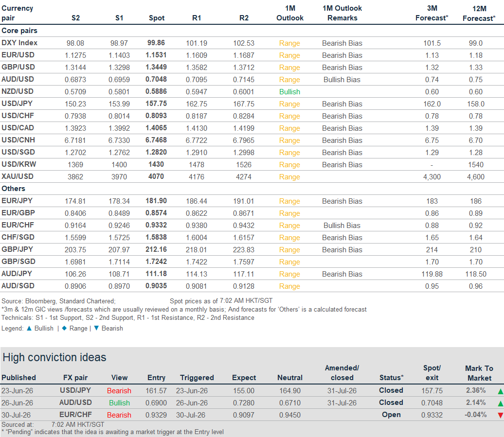Click the AUD/USD Bullish Bias remark
The height and width of the screenshot is (437, 504).
pos(342,80)
